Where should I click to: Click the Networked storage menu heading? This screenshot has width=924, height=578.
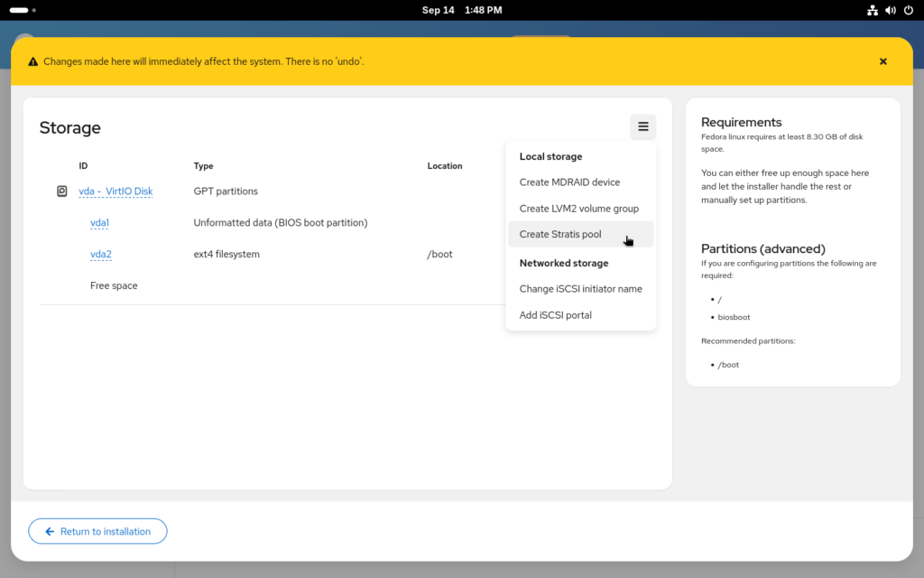[x=564, y=263]
